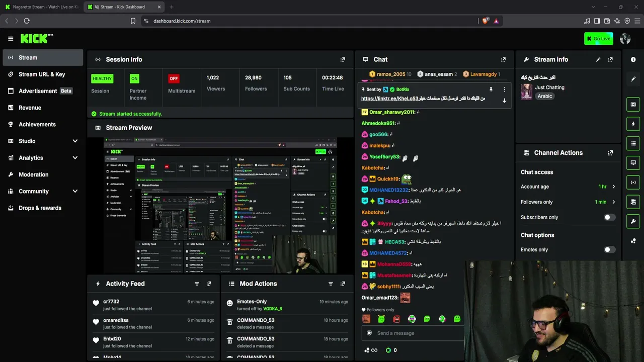The width and height of the screenshot is (644, 362).
Task: Toggle Mod Actions list icon in right toolbar
Action: [633, 144]
